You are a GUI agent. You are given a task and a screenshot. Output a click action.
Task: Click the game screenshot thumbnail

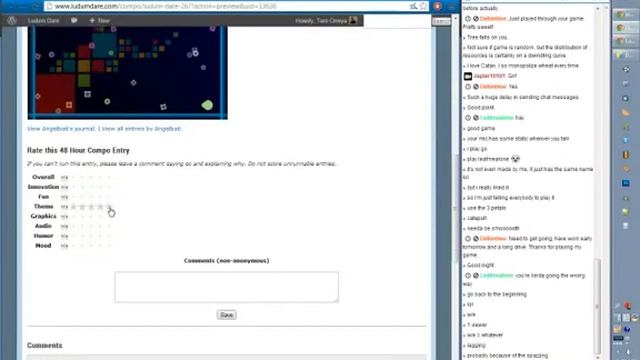click(x=127, y=72)
